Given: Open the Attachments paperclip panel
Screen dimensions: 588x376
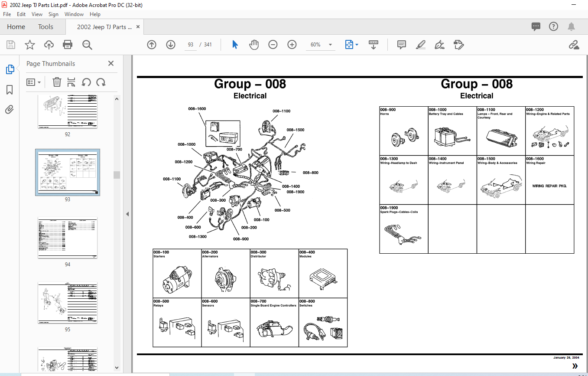Looking at the screenshot, I should click(x=10, y=109).
